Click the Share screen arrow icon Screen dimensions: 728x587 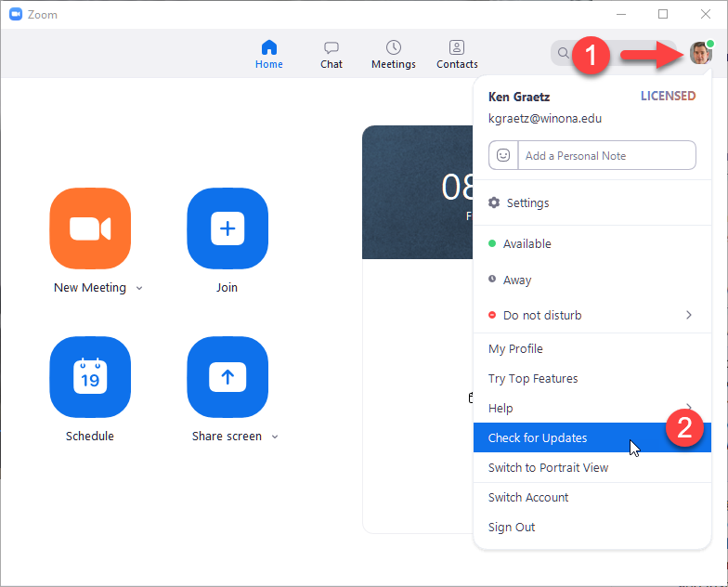pyautogui.click(x=227, y=377)
